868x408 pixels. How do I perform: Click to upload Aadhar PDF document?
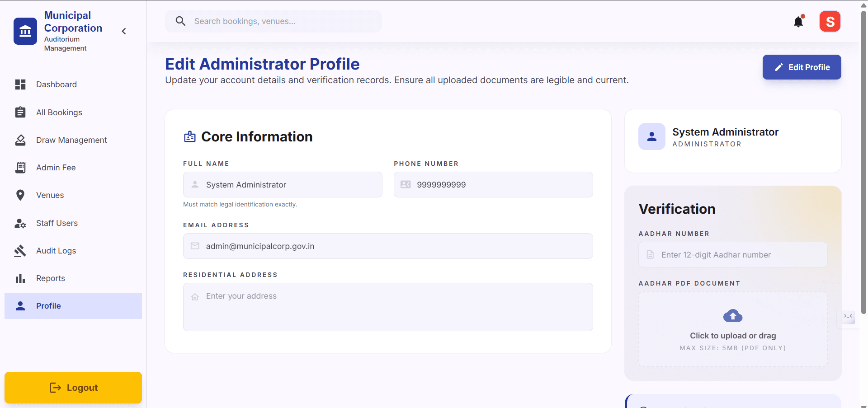click(x=733, y=329)
